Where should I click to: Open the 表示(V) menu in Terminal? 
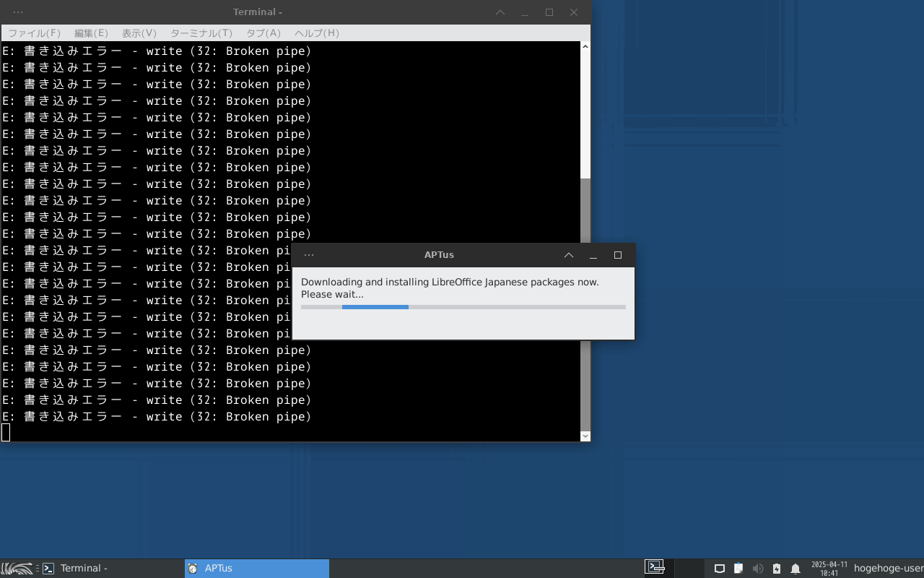139,33
